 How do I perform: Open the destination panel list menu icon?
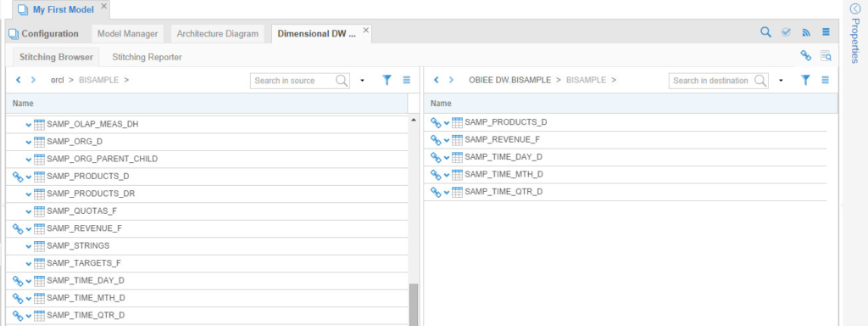point(826,81)
